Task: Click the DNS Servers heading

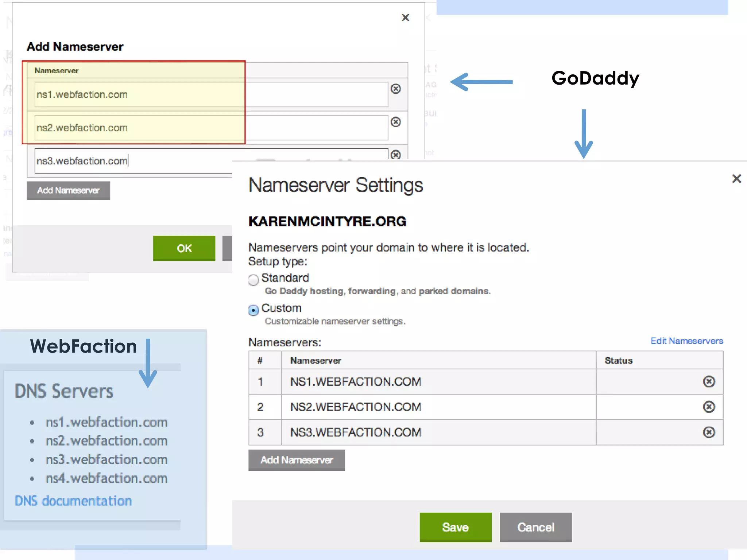Action: [64, 391]
